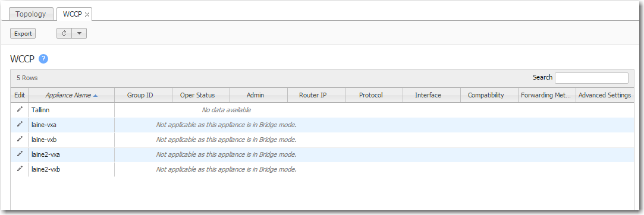This screenshot has width=644, height=215.
Task: Sort by the Forwarding Method column header
Action: [547, 95]
